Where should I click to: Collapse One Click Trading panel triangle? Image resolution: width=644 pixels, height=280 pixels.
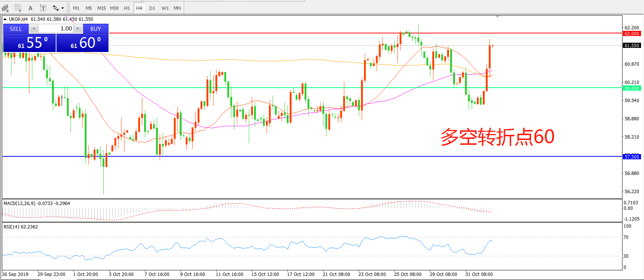click(5, 19)
